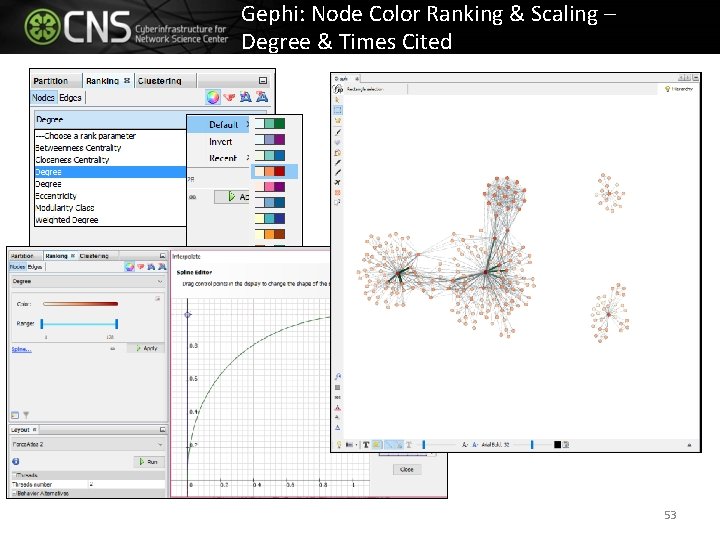Click the center on graph magnifier icon

click(338, 377)
